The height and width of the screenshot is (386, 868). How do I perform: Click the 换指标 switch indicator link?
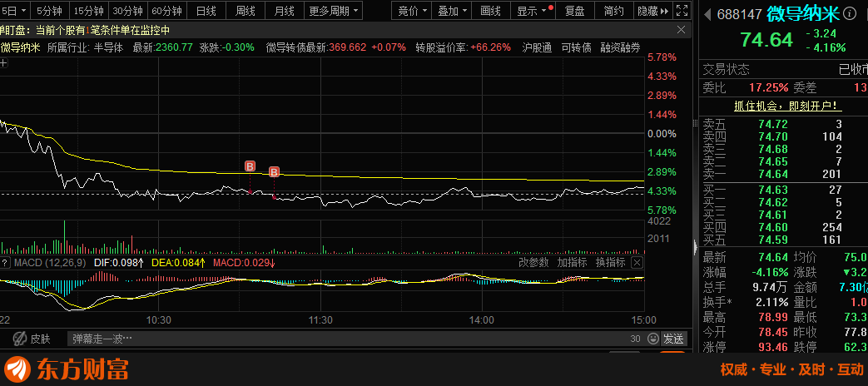point(610,263)
